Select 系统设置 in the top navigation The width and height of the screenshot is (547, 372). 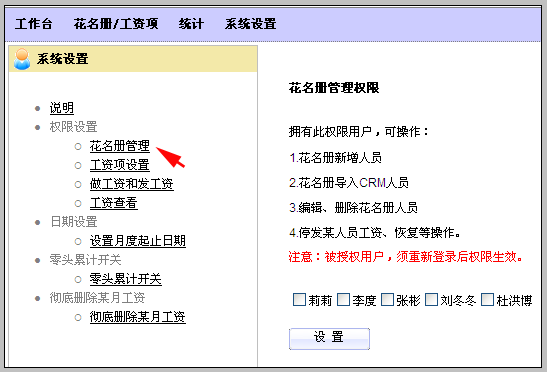(x=250, y=24)
